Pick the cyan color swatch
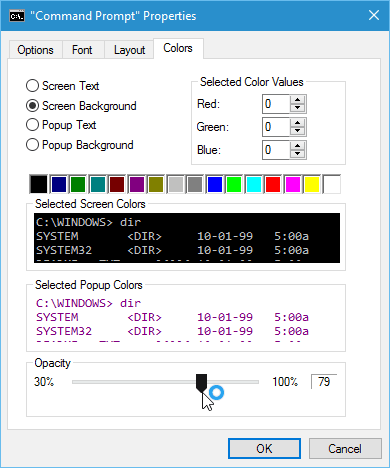The width and height of the screenshot is (390, 468). pos(254,184)
